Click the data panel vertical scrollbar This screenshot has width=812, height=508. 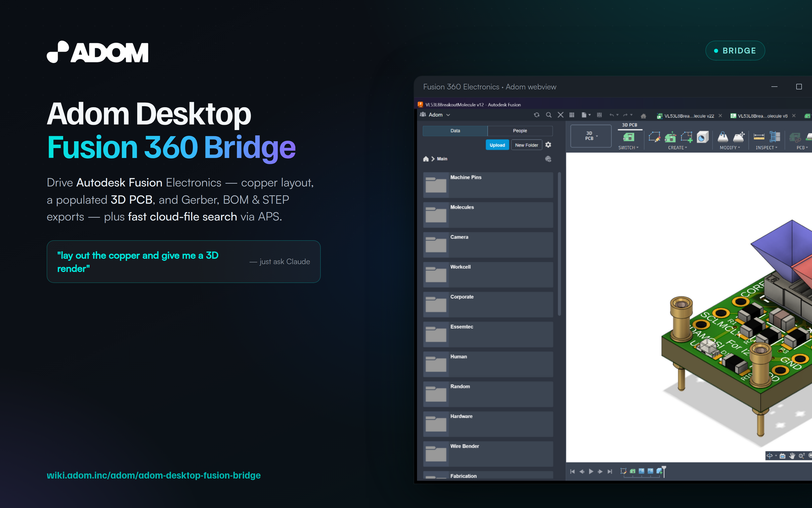[x=559, y=244]
